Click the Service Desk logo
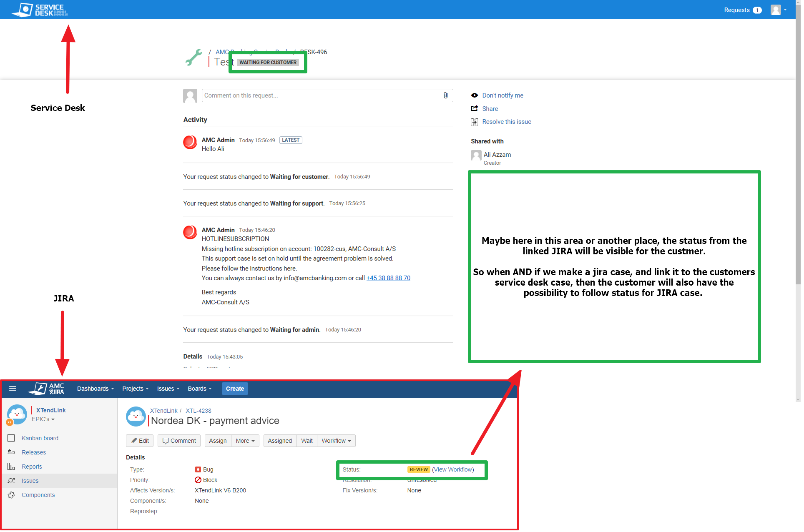 40,9
